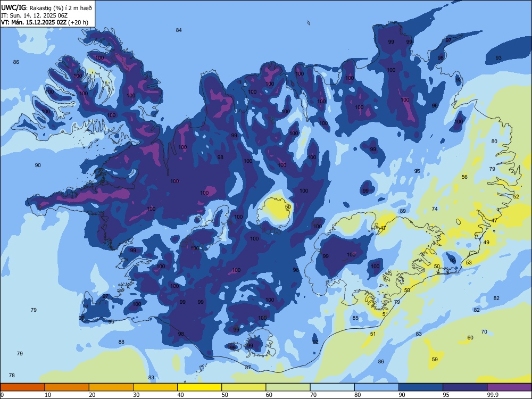Click the dark orange 0–10 legend swatch
This screenshot has height=399, width=532.
[x=22, y=387]
